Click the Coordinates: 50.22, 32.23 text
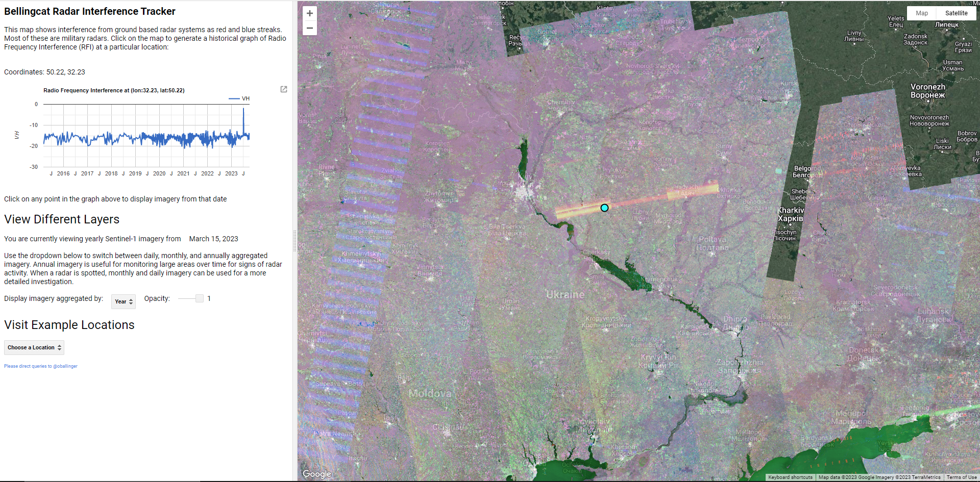Image resolution: width=980 pixels, height=482 pixels. [x=44, y=72]
